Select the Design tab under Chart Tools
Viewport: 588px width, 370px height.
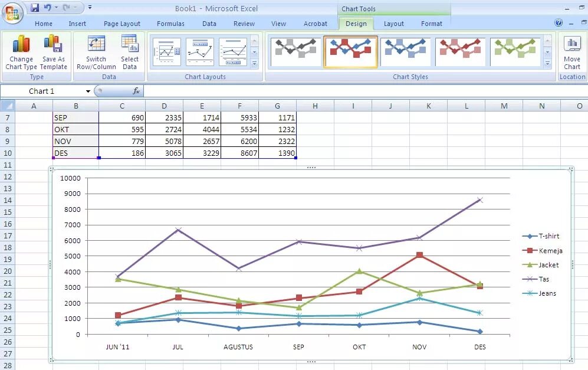point(356,24)
